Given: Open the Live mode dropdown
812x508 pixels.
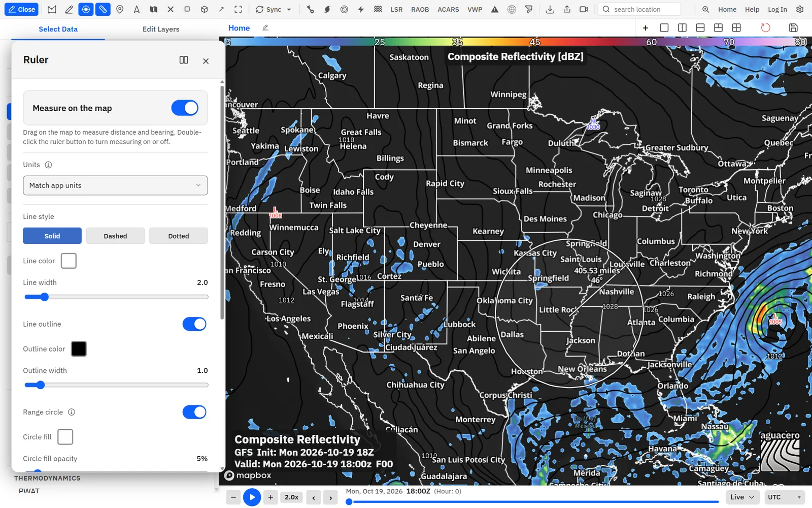Looking at the screenshot, I should tap(742, 497).
